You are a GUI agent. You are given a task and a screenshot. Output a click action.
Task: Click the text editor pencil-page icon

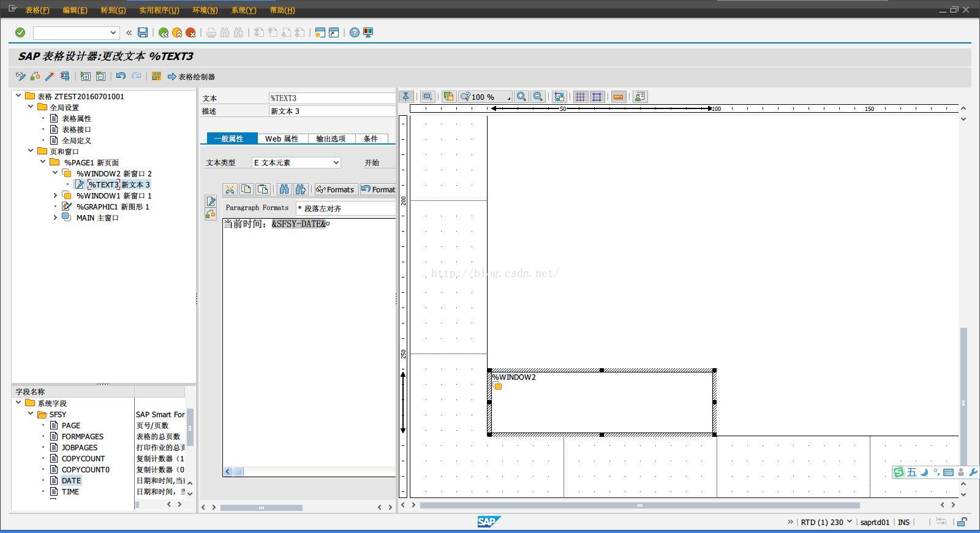211,201
